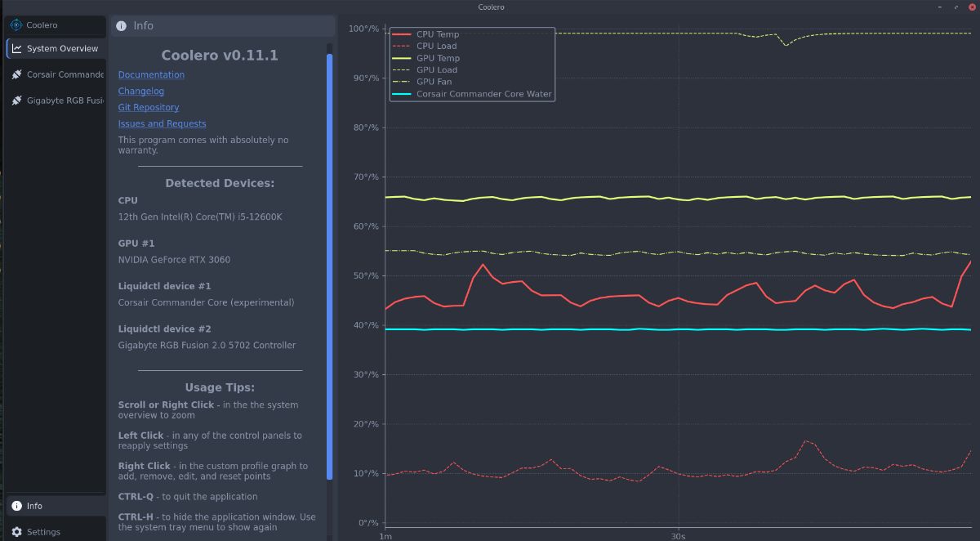Click the Usage Tips heading
This screenshot has height=541, width=980.
[x=220, y=387]
